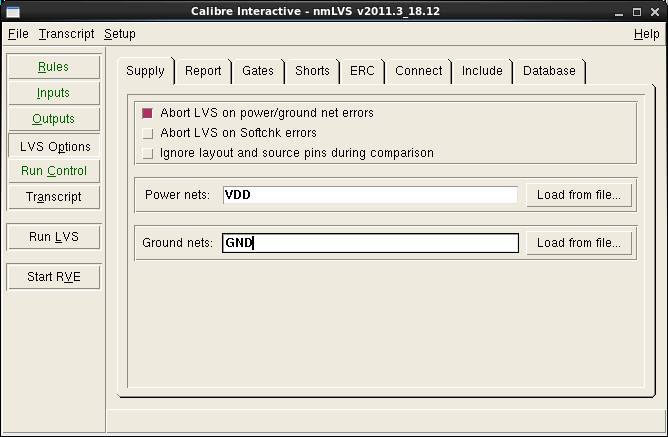Switch to the ERC tab
Screen dimensions: 668x437
(x=362, y=71)
